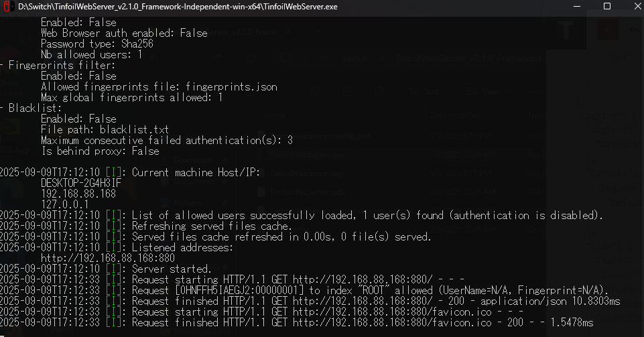
Task: Click the blacklist.txt file path
Action: click(134, 129)
